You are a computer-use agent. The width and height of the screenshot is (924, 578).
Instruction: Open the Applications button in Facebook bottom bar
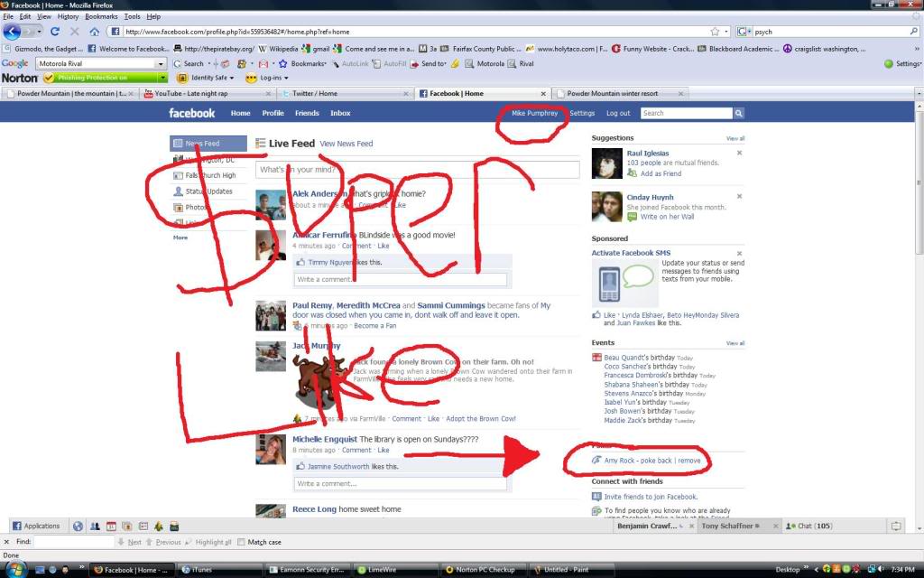pos(36,526)
